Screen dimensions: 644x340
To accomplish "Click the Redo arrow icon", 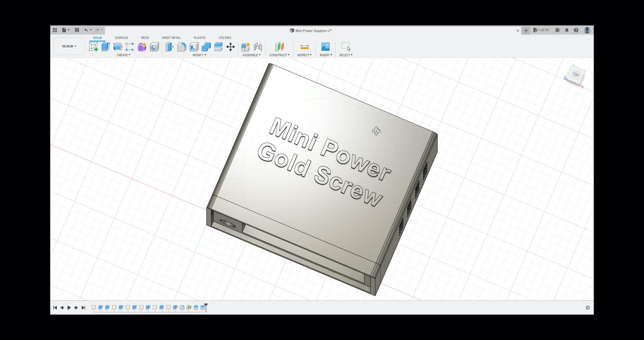I will coord(97,30).
